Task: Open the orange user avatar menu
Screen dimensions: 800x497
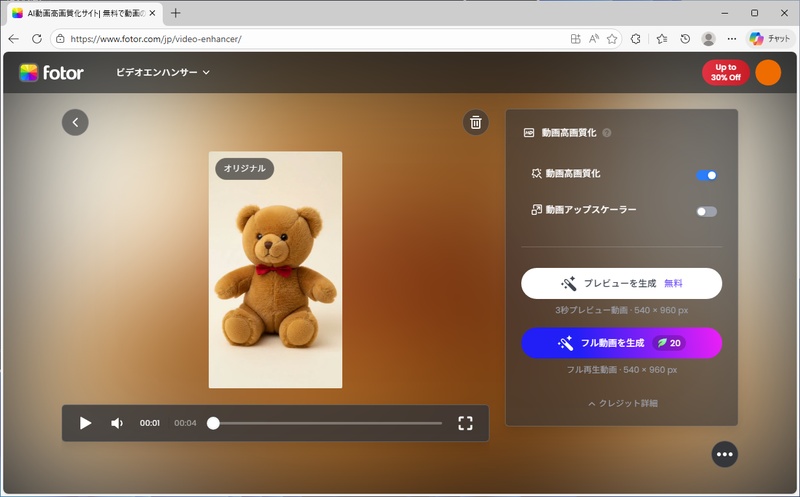Action: coord(768,72)
